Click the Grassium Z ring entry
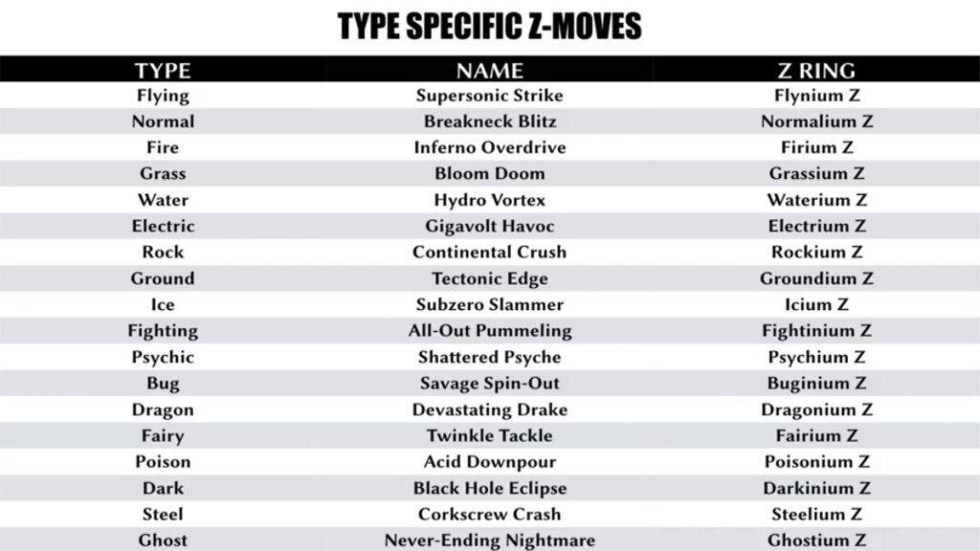This screenshot has height=551, width=980. 816,174
